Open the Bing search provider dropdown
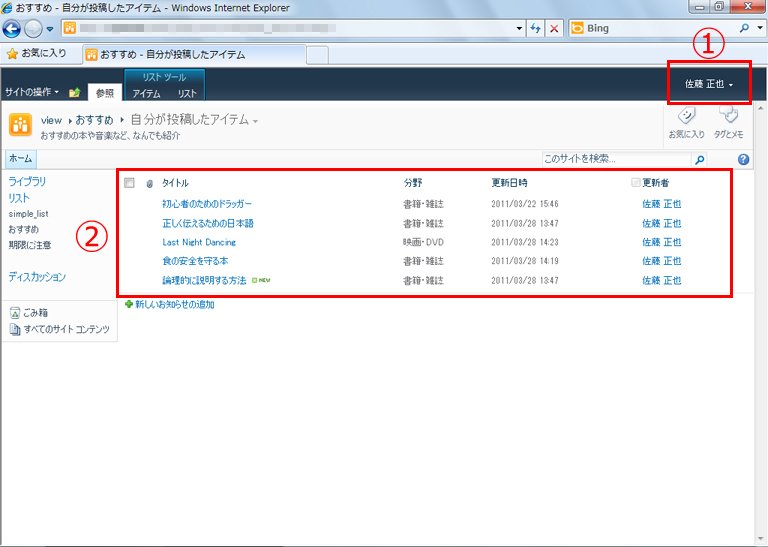Image resolution: width=768 pixels, height=547 pixels. 760,28
